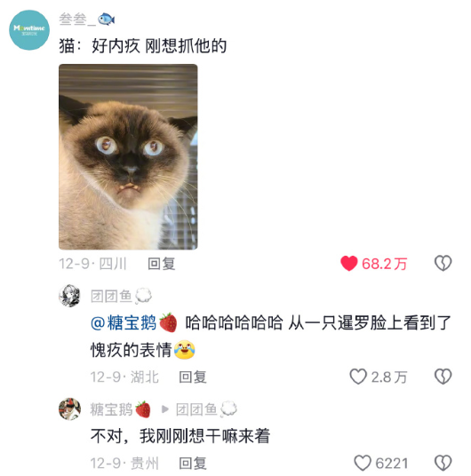Viewport: 471px width, 476px height.
Task: Unlike the top comment with red heart
Action: tap(349, 263)
